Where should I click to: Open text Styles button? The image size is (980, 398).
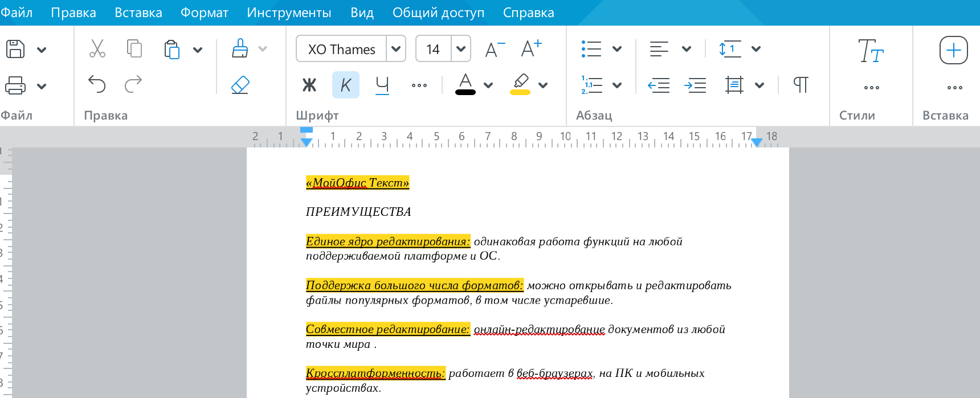871,51
